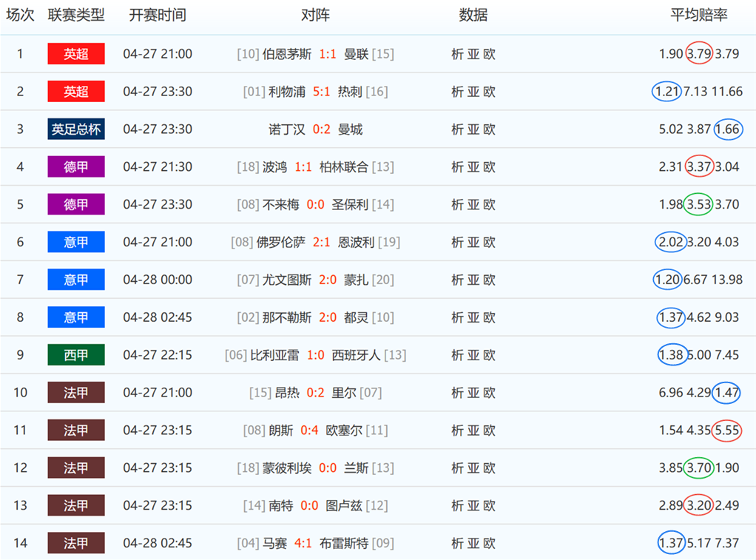Click the 英超 badge for 利物浦 match

pos(76,91)
